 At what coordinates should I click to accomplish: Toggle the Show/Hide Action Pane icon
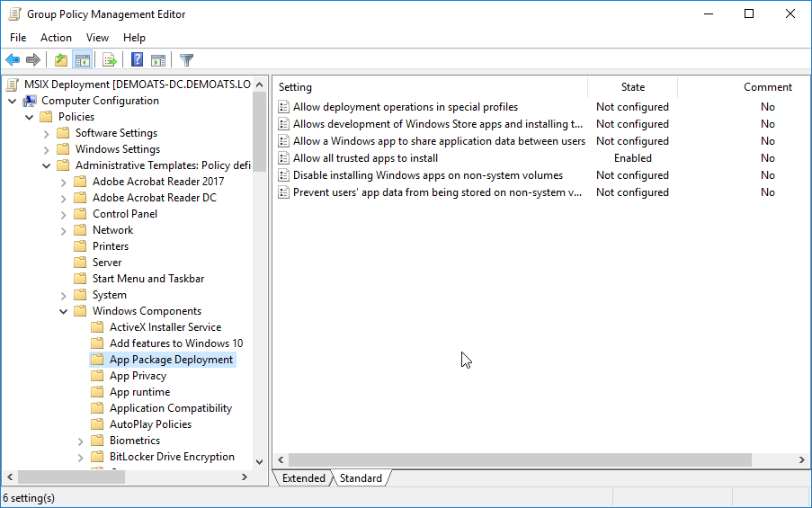158,60
